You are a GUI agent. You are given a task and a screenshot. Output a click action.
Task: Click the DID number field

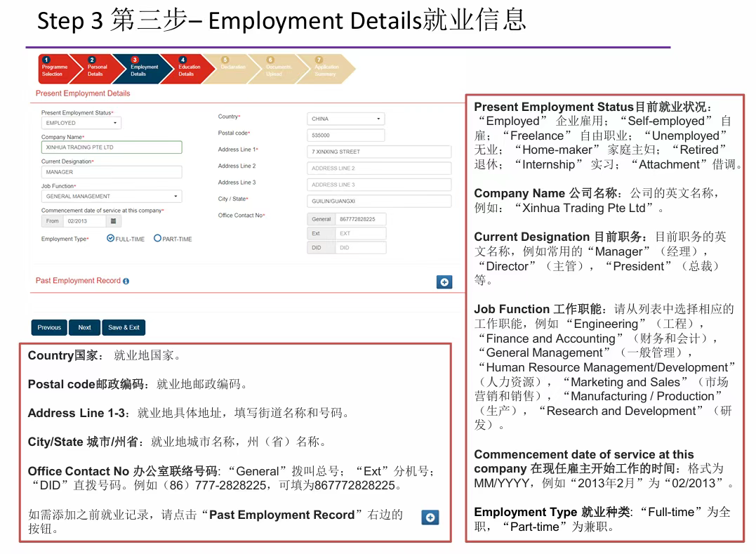361,248
